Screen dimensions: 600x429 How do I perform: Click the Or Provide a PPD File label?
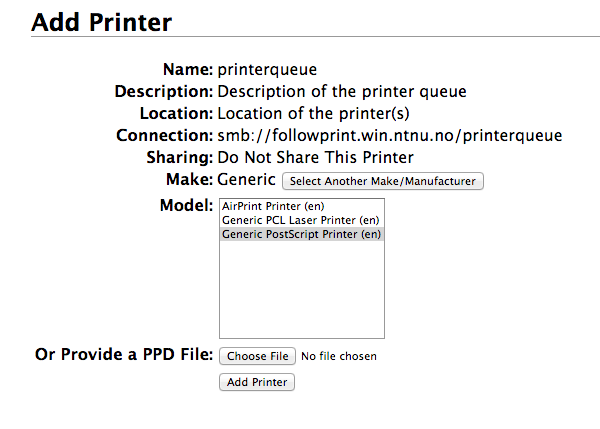pyautogui.click(x=124, y=354)
